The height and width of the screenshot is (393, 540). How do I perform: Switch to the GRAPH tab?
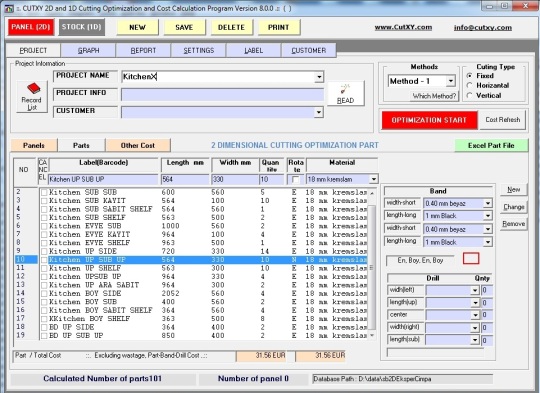tap(89, 50)
